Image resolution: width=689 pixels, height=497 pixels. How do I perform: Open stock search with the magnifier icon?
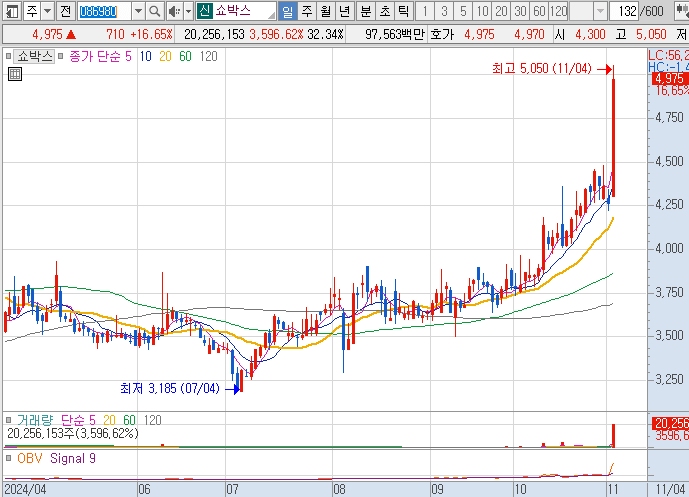coord(154,11)
